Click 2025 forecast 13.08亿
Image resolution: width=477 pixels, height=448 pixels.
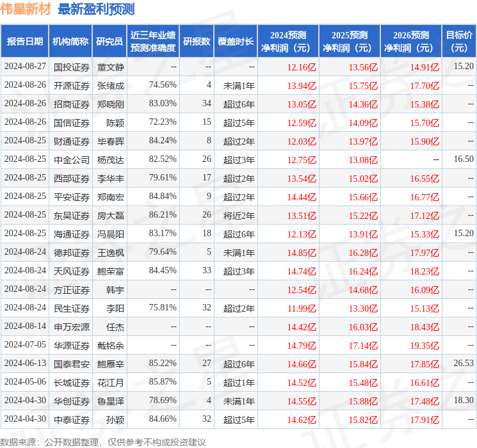tap(363, 160)
